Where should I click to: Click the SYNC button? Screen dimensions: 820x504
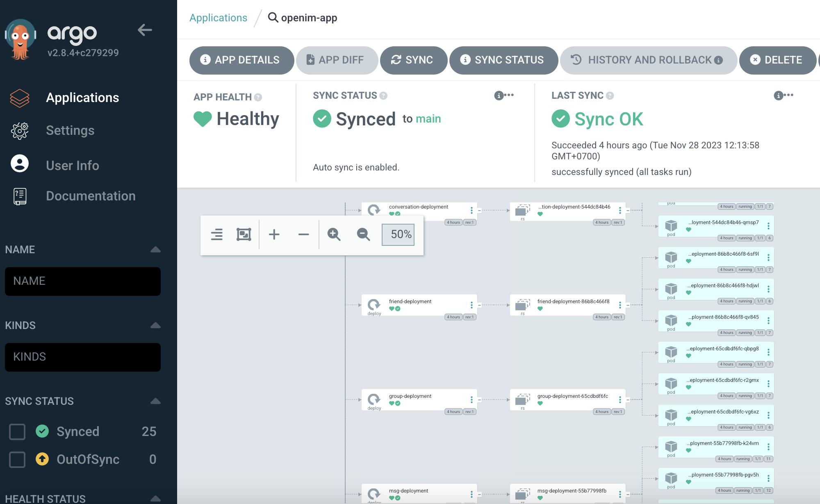[x=413, y=60]
